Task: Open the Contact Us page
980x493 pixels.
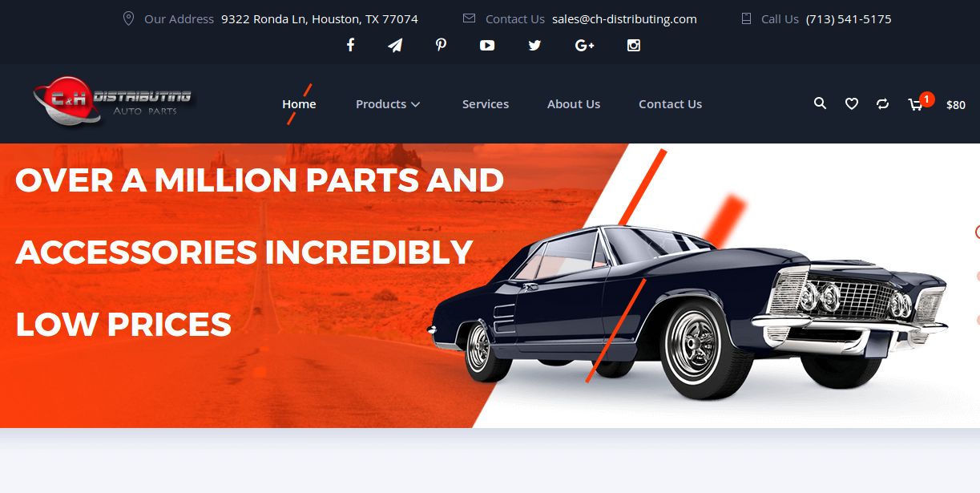Action: point(670,103)
